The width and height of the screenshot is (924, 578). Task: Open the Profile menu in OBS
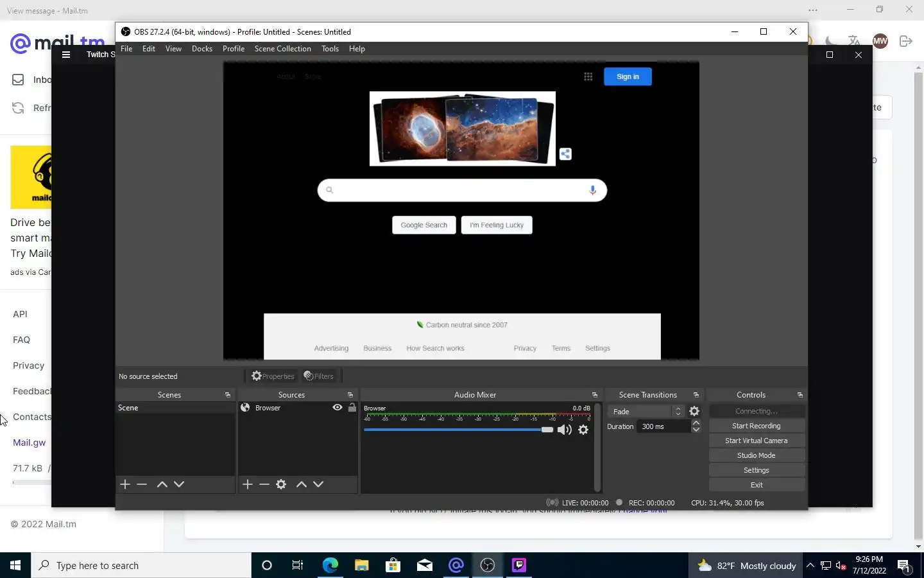click(x=234, y=49)
